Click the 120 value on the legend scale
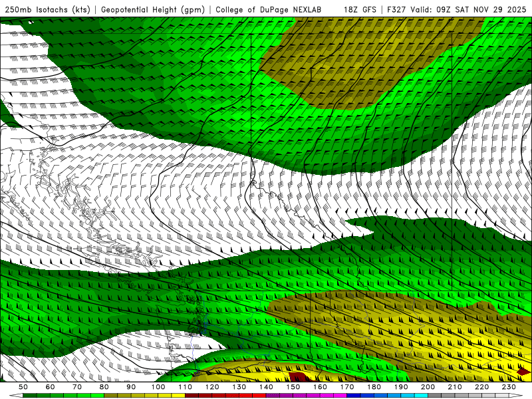Screen dimensions: 532x399 (212, 387)
